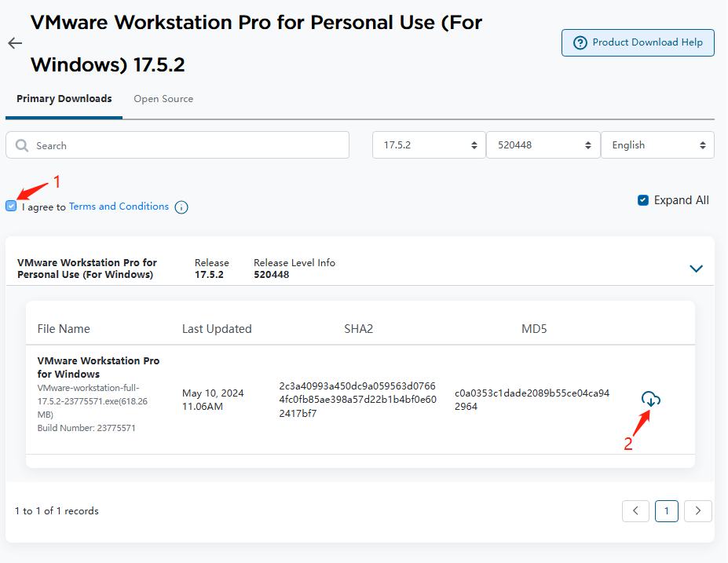Click the question mark help icon
The width and height of the screenshot is (728, 563).
579,42
